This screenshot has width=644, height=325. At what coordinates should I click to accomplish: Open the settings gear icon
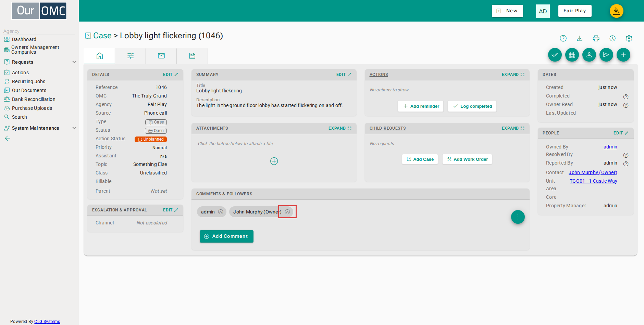pyautogui.click(x=629, y=38)
